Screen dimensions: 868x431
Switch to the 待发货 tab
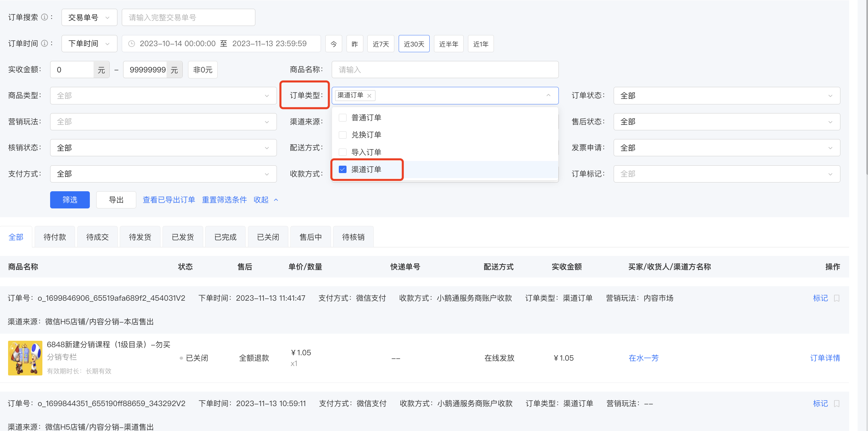(140, 237)
